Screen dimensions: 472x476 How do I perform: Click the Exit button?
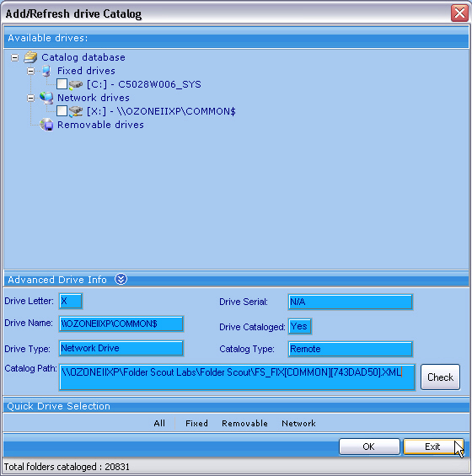click(x=433, y=447)
